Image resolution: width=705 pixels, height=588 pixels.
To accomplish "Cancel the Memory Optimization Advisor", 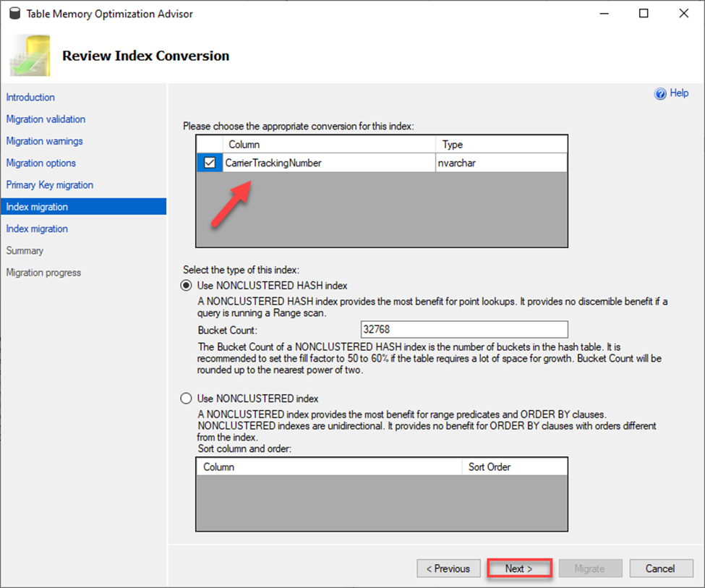I will [661, 568].
